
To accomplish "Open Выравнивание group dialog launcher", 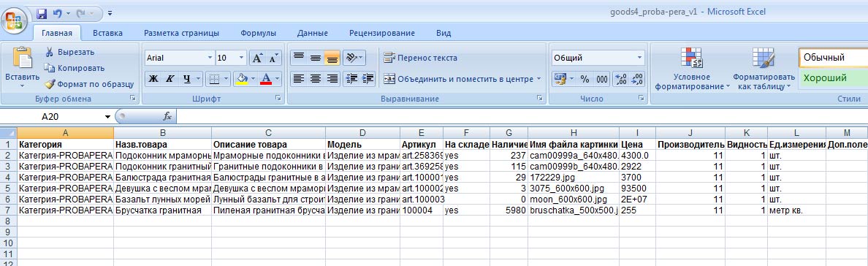I will point(539,98).
